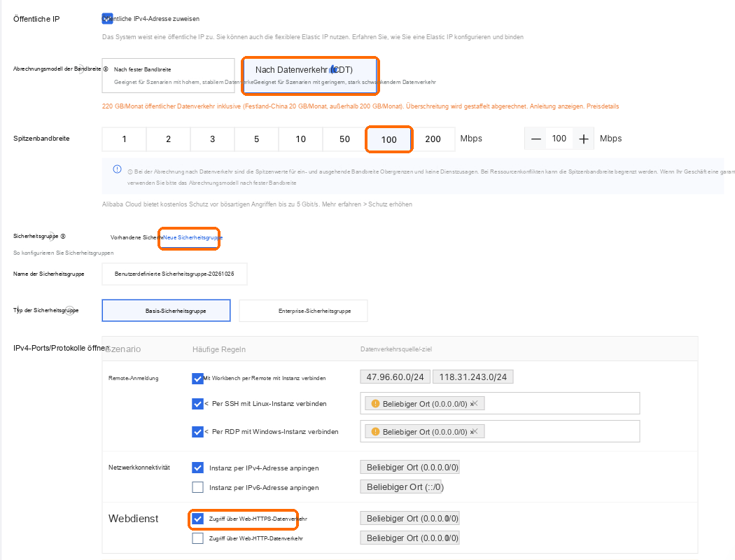The width and height of the screenshot is (735, 560).
Task: Click the HTTP row source "Beliebiger Ort (0.0.0.0/0)"
Action: 409,538
